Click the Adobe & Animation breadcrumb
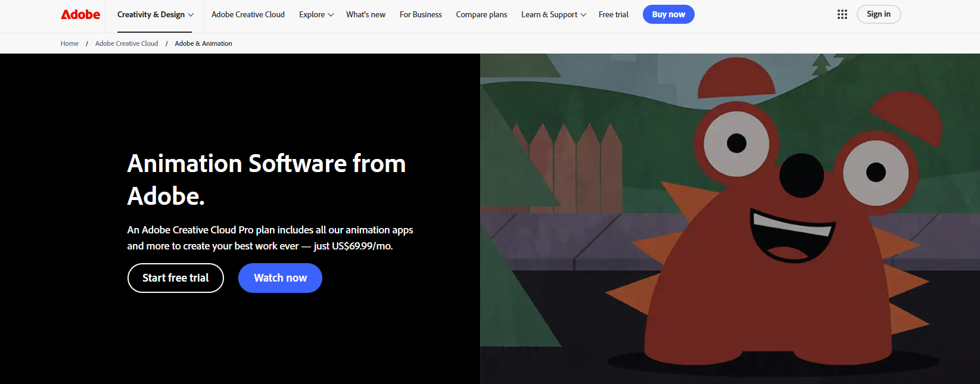 [203, 43]
